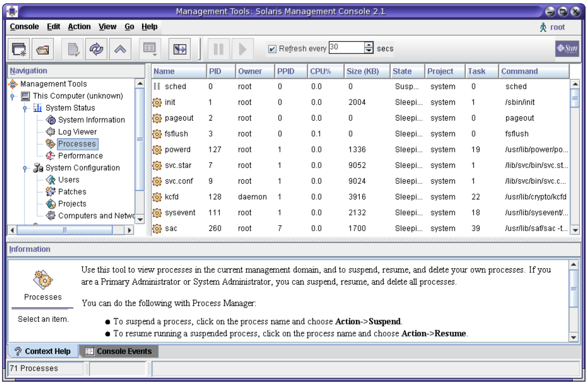Collapse This Computer (unknown) tree node

coord(12,96)
